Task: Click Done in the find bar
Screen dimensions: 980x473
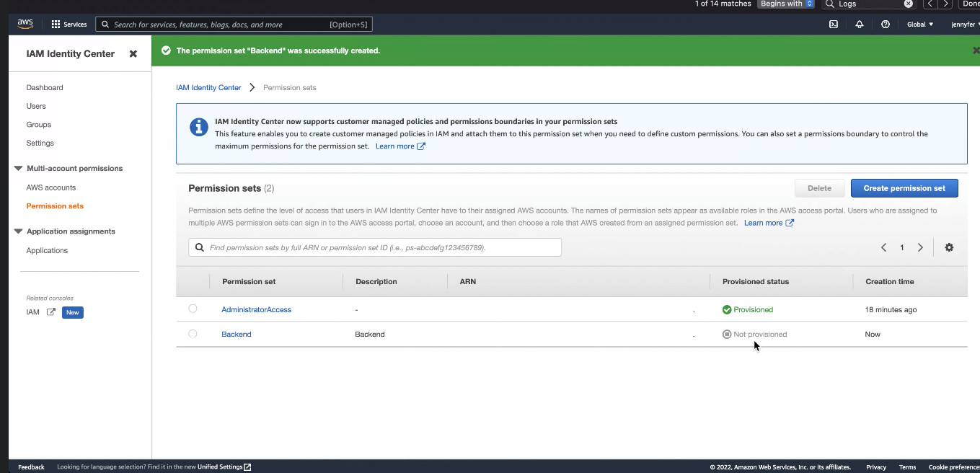Action: (971, 4)
